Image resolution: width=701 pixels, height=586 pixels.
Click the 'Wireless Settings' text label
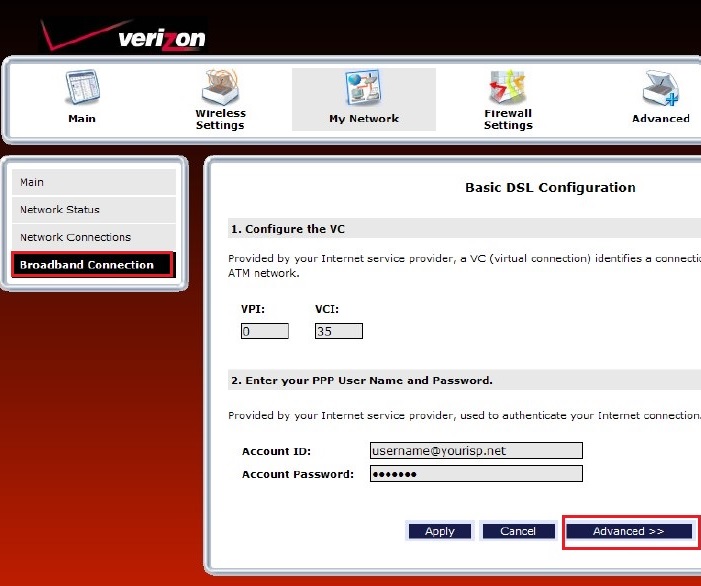click(220, 120)
